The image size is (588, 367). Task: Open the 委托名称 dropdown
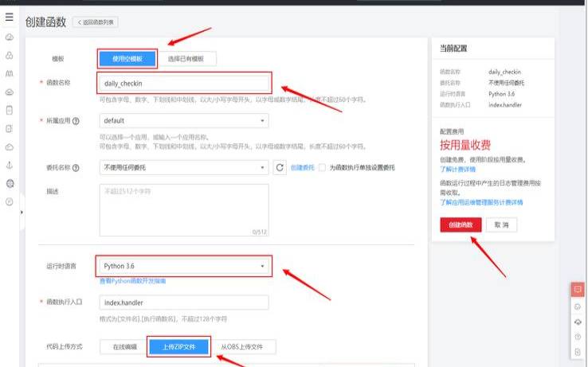[x=184, y=168]
